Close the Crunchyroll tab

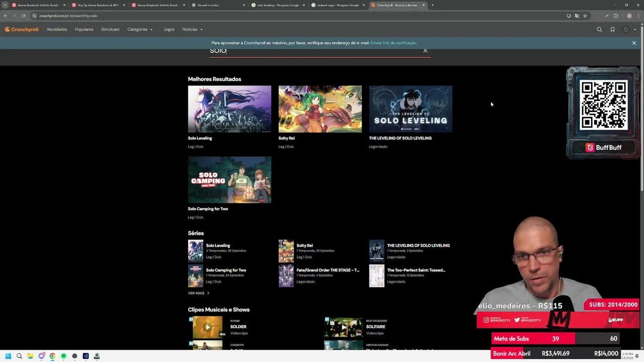tap(424, 5)
